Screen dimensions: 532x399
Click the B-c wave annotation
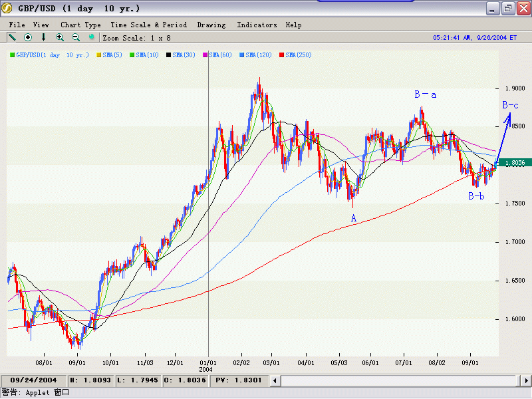[510, 105]
